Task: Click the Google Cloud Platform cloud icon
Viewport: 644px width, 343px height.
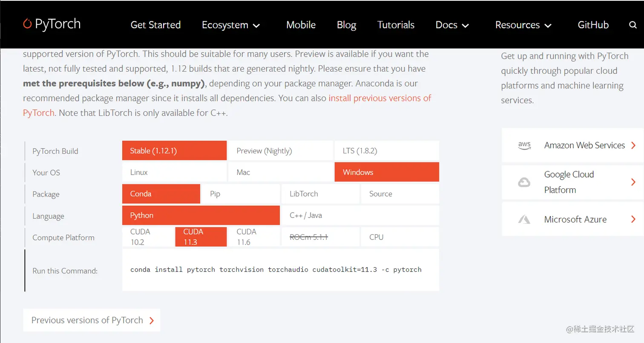Action: (x=524, y=182)
